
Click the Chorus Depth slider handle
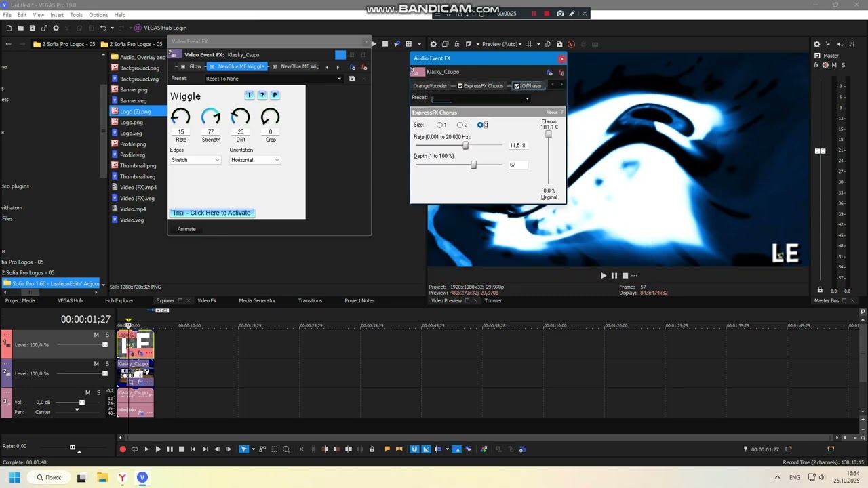point(473,165)
